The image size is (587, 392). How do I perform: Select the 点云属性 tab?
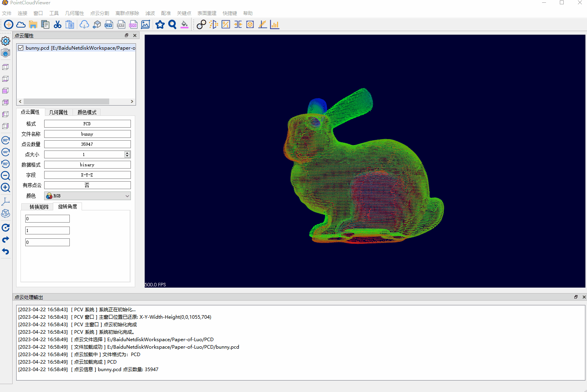click(30, 112)
